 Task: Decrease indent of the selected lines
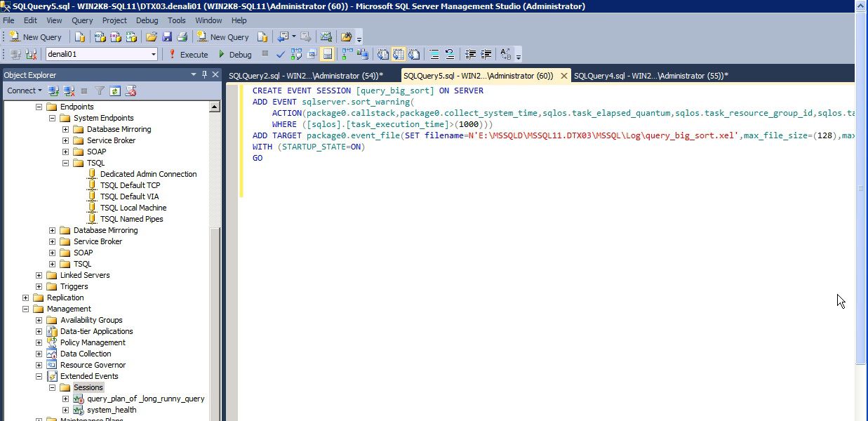click(x=470, y=54)
